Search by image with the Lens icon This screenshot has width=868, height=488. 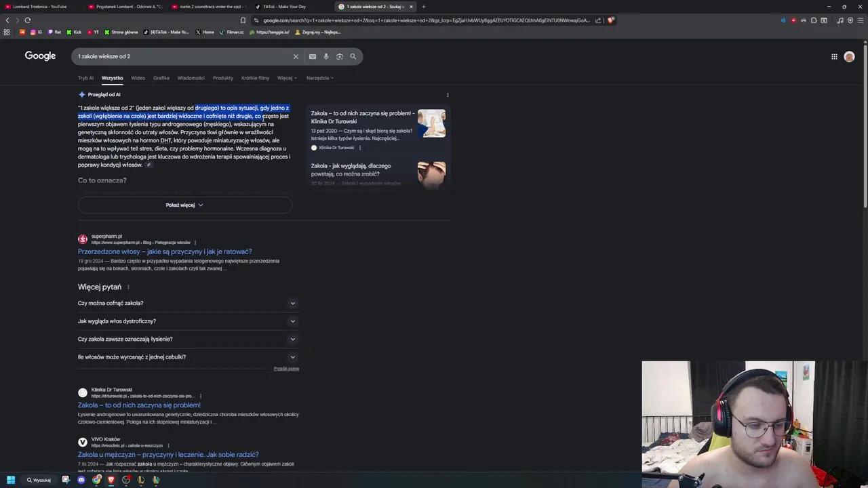(340, 56)
